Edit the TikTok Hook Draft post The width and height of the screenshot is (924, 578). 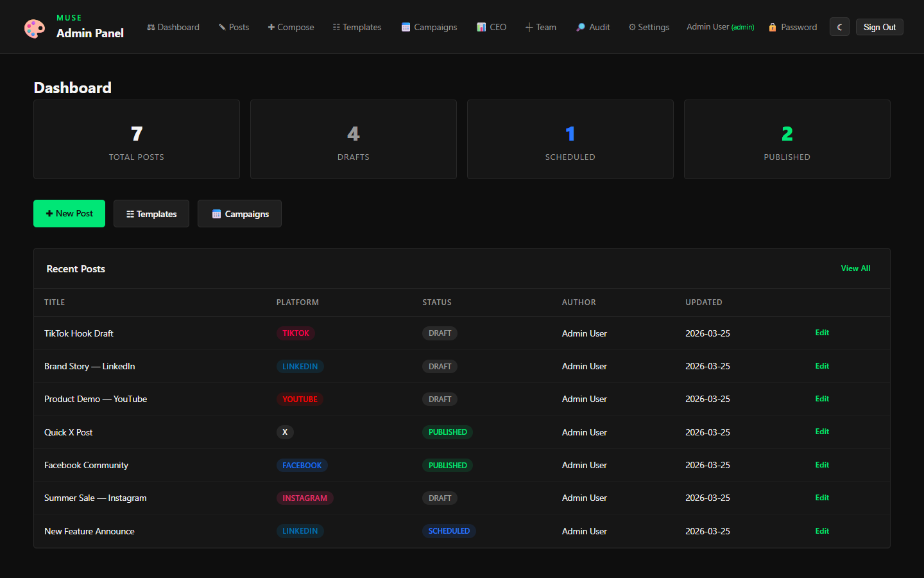[x=822, y=333]
